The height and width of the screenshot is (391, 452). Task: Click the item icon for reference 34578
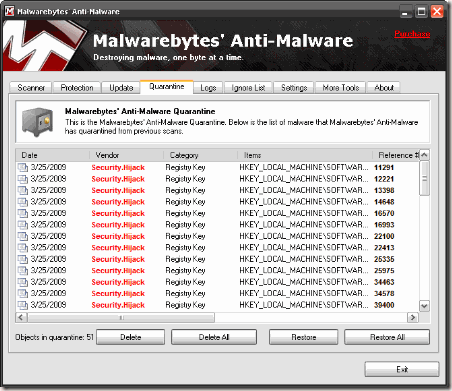click(x=23, y=294)
